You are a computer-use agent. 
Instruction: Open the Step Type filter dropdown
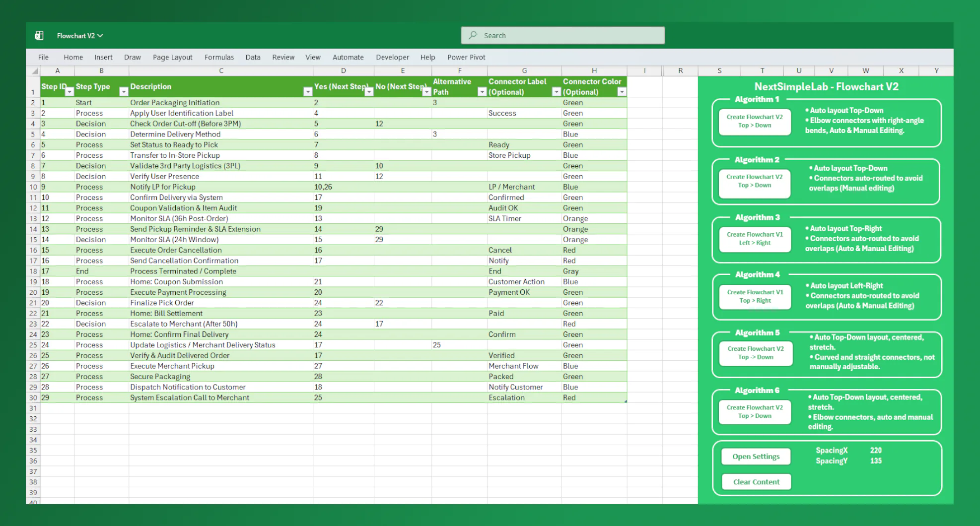(x=124, y=92)
